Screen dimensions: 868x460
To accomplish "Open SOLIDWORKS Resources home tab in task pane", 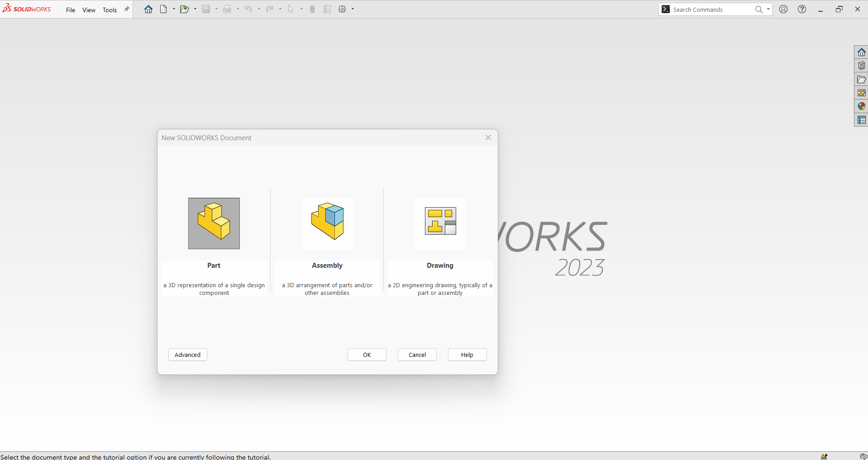I will click(861, 52).
